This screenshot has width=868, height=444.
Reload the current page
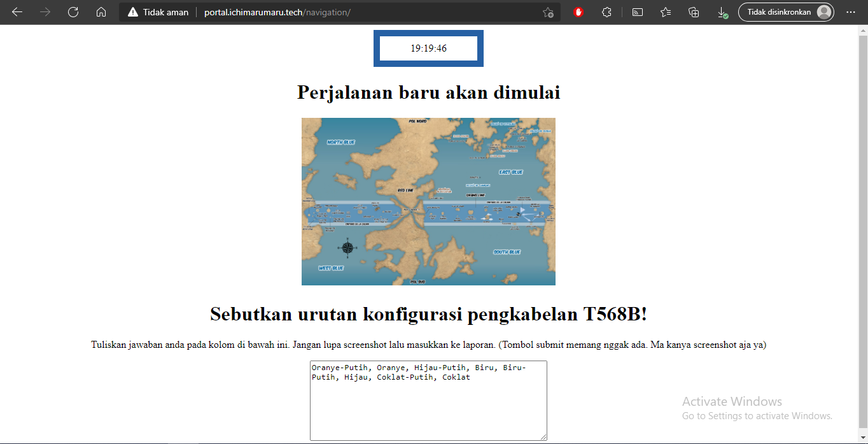73,12
